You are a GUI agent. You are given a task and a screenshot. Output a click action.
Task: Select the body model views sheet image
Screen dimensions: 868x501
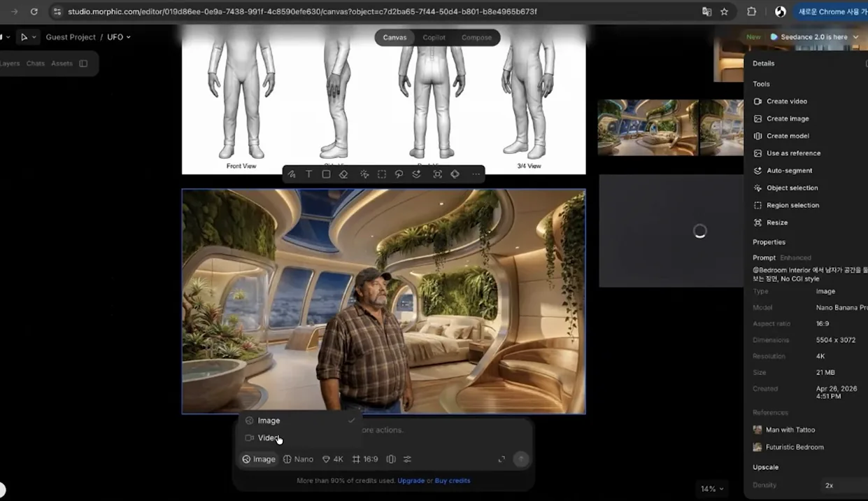click(384, 99)
